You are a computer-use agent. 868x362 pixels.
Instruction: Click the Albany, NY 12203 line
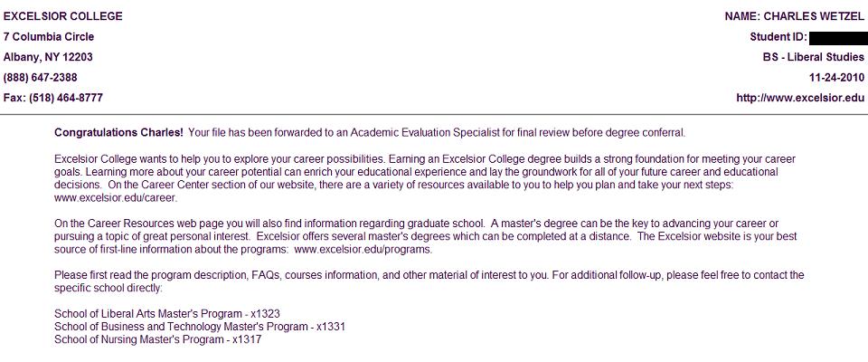(48, 57)
